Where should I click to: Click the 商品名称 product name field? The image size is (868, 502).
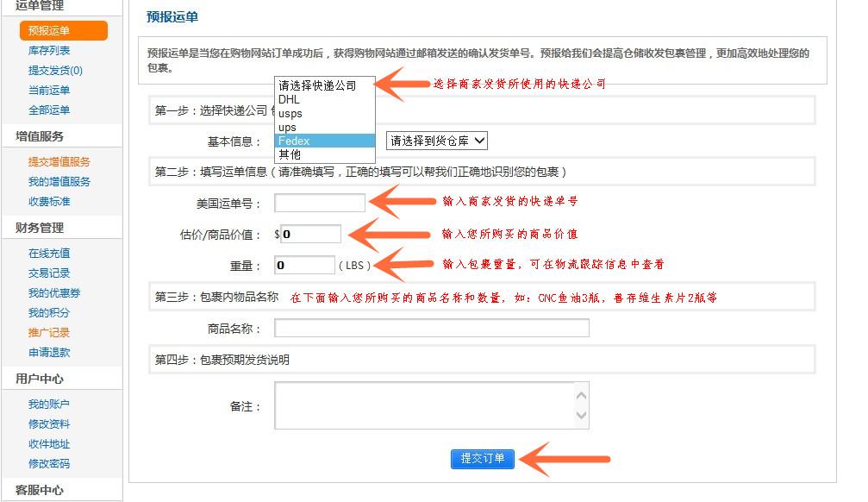pyautogui.click(x=431, y=328)
